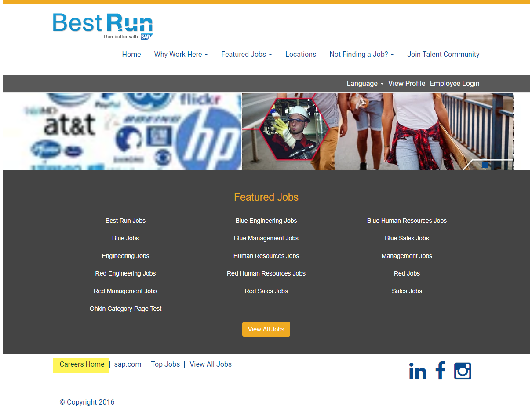Expand the Not Finding a Job? menu
This screenshot has height=412, width=532.
click(361, 55)
